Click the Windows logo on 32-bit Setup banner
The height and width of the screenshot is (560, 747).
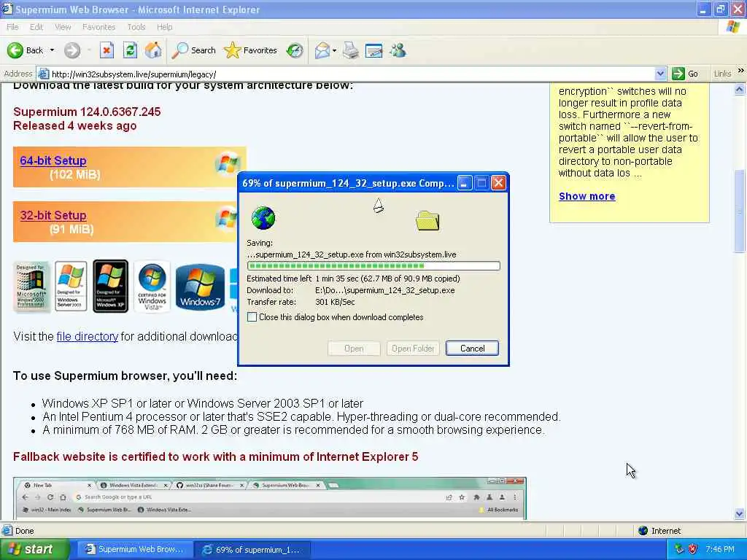[227, 217]
